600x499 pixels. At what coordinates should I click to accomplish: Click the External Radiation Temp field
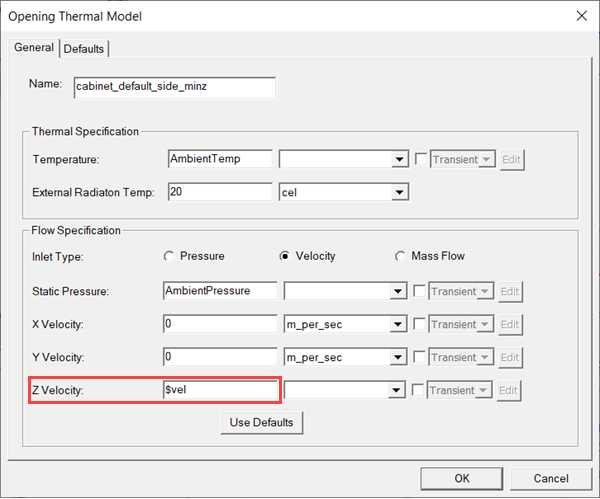tap(220, 192)
